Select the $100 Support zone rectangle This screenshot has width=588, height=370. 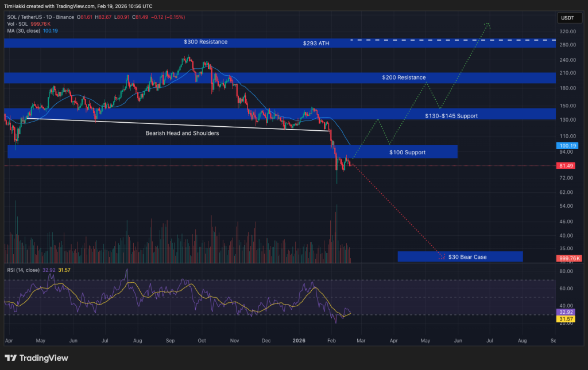click(x=408, y=152)
